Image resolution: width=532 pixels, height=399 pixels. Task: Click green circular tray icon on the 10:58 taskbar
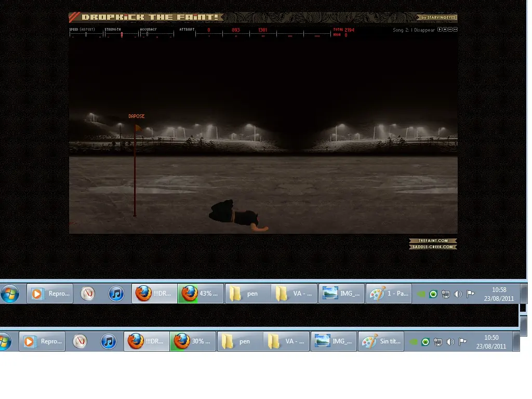point(433,294)
